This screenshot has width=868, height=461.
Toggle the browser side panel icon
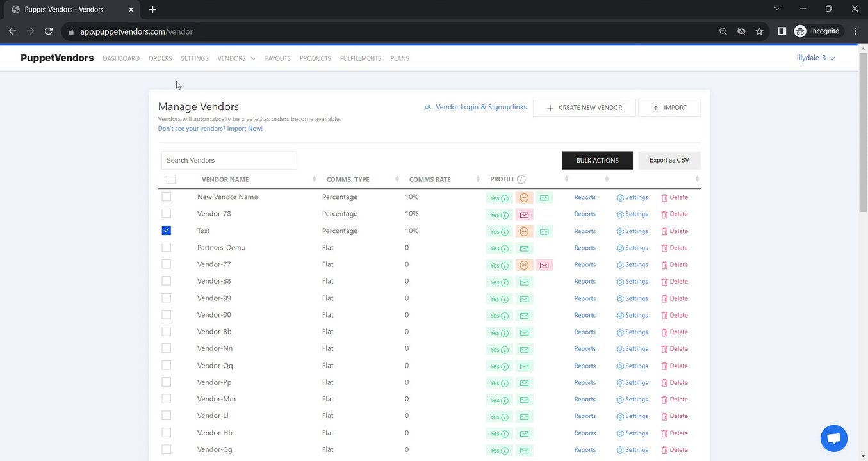[x=782, y=31]
